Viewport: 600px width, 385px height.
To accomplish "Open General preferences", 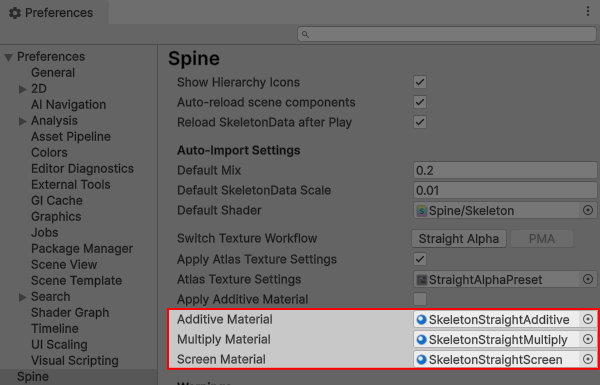I will coord(53,72).
